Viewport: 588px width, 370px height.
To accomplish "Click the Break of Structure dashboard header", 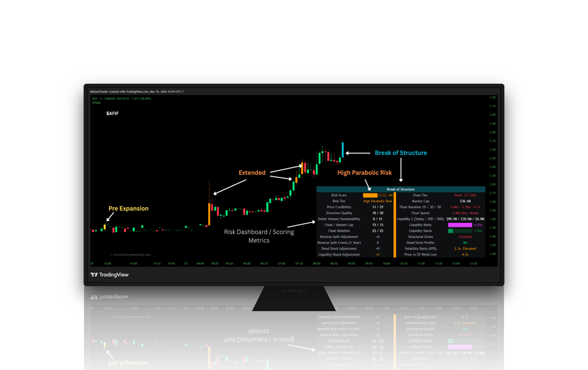I will pyautogui.click(x=401, y=189).
